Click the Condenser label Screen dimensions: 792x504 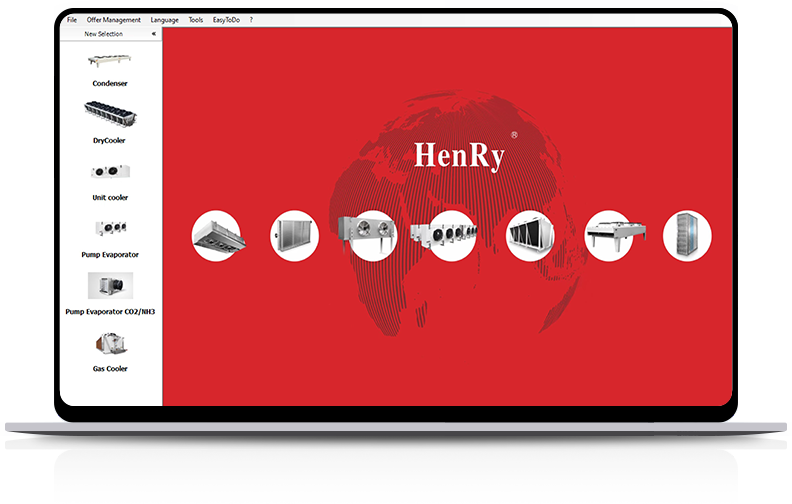(110, 83)
